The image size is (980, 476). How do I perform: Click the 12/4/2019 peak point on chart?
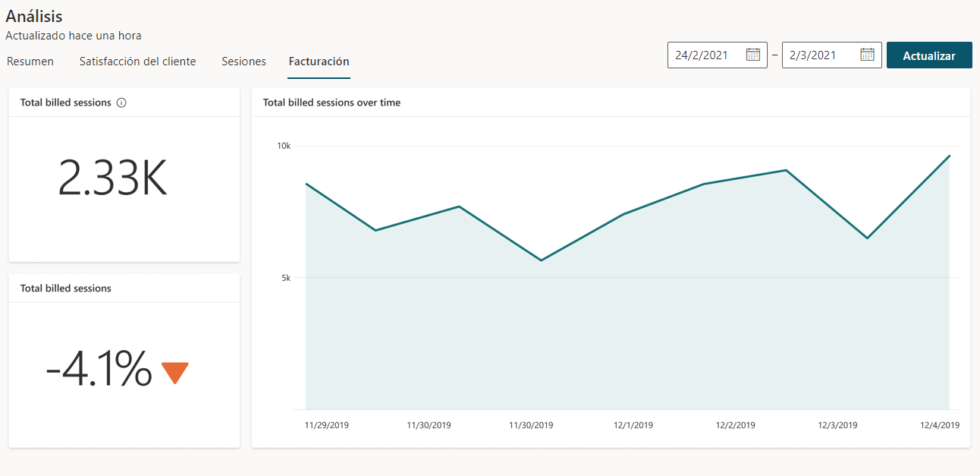[949, 156]
